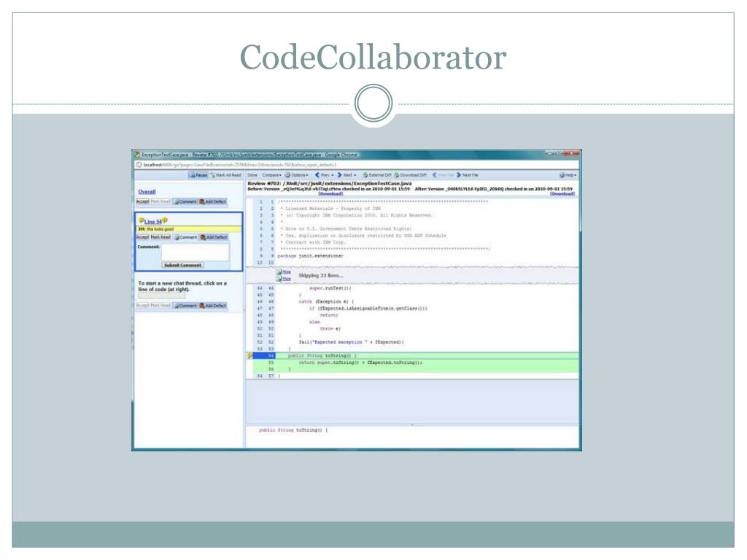Click the Download Diff toolbar item
Screen dimensions: 747x560
pos(410,175)
